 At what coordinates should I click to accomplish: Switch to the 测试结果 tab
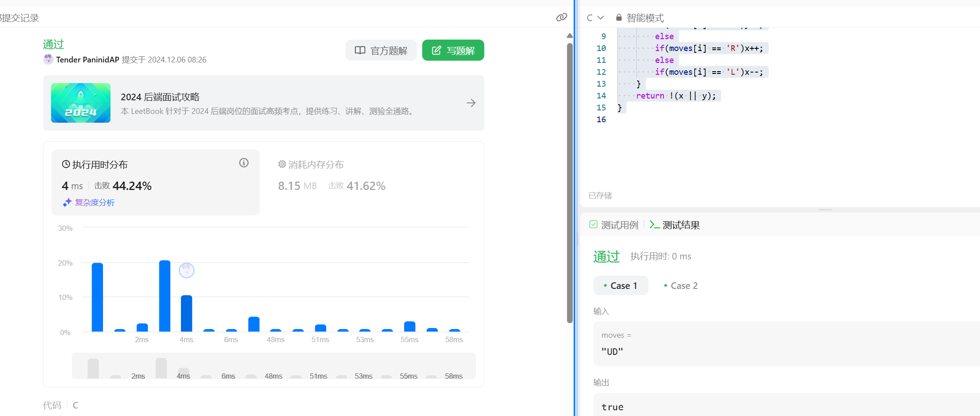(x=675, y=225)
